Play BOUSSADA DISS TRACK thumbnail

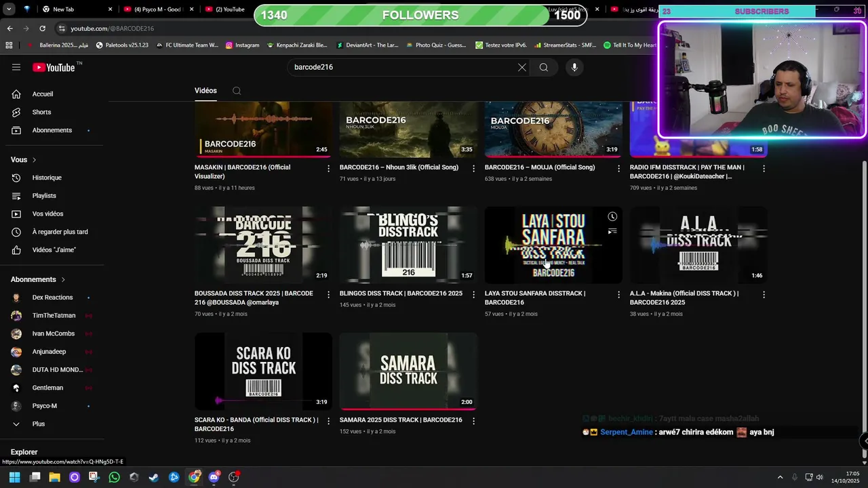pyautogui.click(x=263, y=245)
